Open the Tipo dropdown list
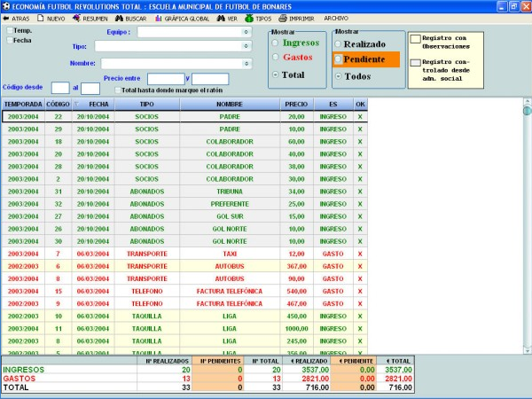The image size is (532, 399). (x=246, y=46)
